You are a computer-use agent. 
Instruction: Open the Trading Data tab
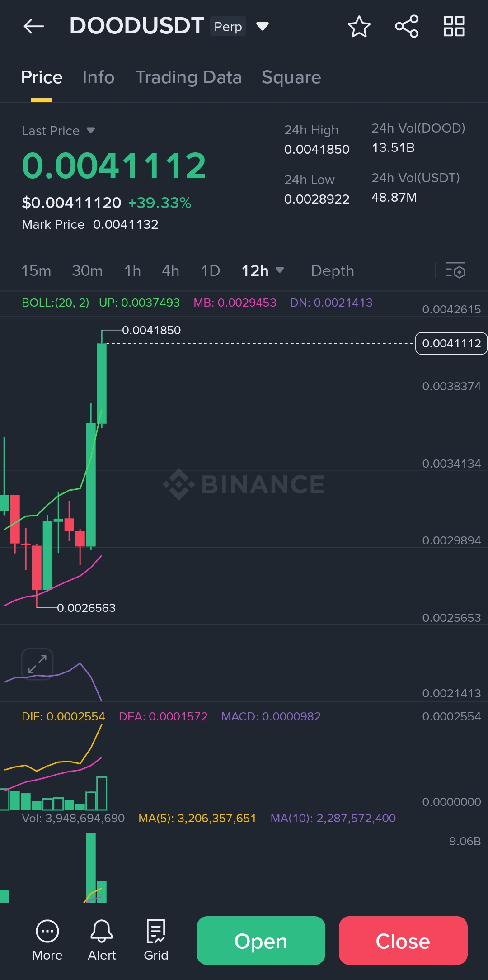188,77
